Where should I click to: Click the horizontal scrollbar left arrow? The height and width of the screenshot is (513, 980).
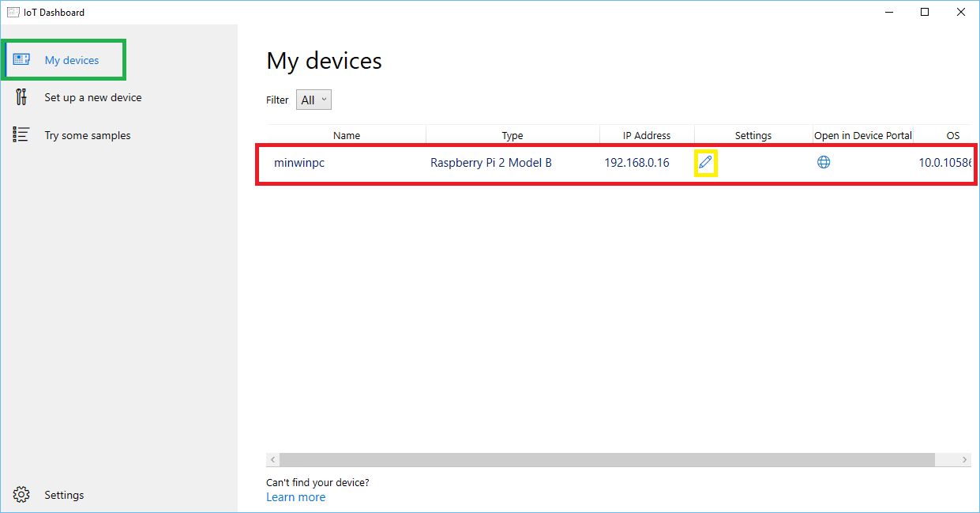[x=273, y=459]
